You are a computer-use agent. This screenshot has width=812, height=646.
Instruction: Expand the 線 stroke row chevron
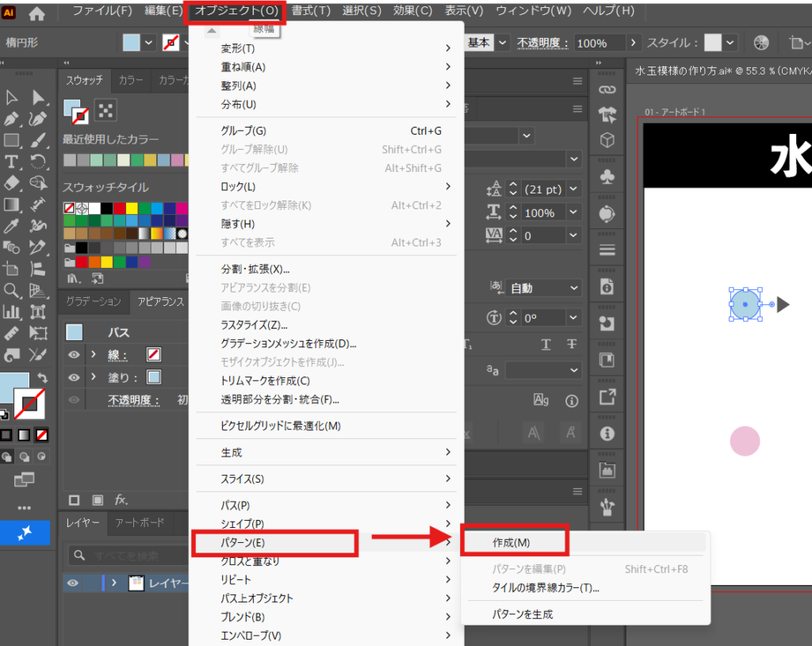94,354
